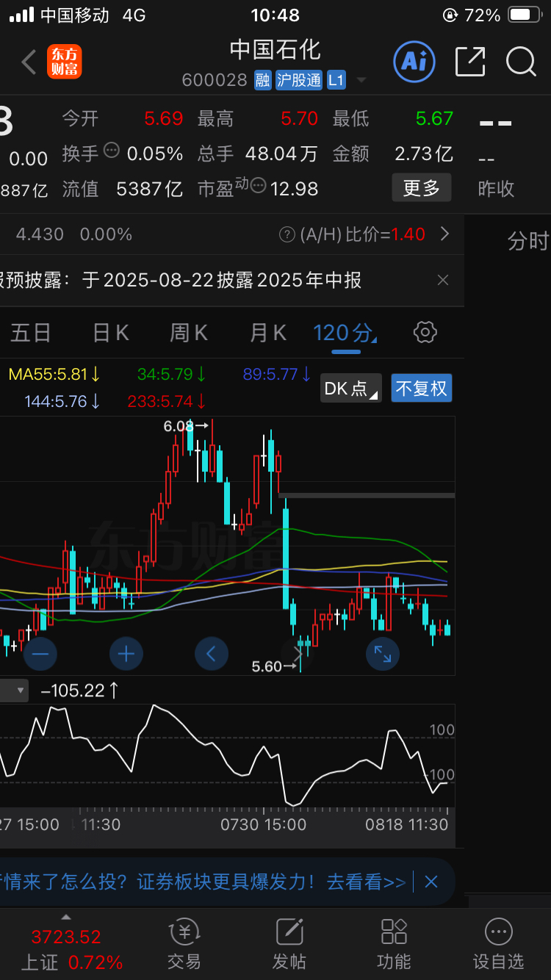Tap info icon next to 市盈动

click(258, 185)
